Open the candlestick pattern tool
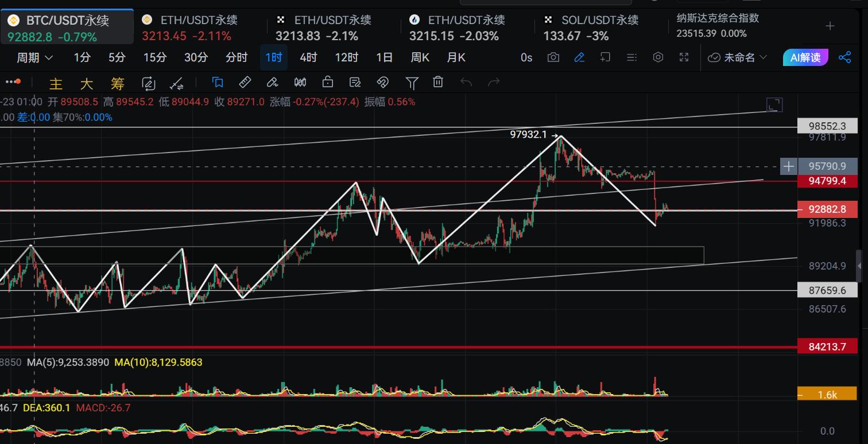Image resolution: width=868 pixels, height=444 pixels. pos(300,83)
